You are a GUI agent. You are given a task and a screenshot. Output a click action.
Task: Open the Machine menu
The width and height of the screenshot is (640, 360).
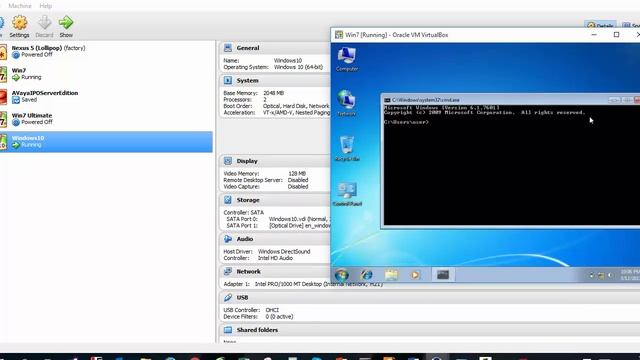pos(20,6)
